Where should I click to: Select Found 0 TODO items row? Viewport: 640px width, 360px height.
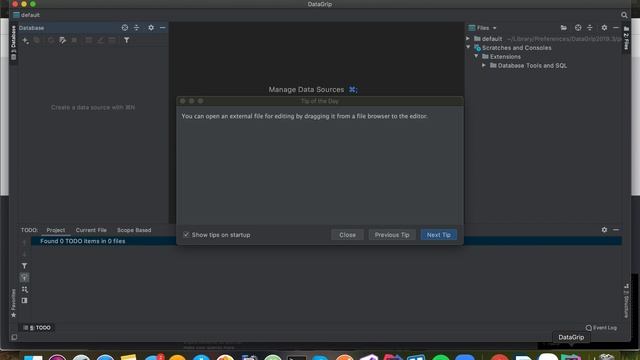point(327,241)
